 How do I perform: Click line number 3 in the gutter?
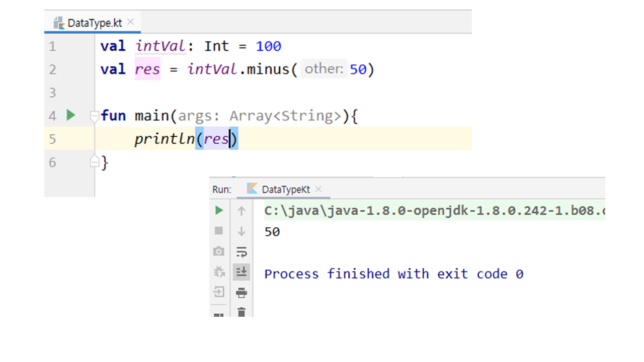[x=53, y=93]
